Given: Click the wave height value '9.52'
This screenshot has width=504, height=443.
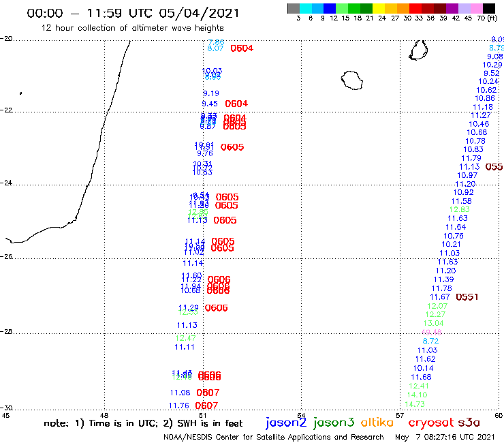Looking at the screenshot, I should [492, 73].
